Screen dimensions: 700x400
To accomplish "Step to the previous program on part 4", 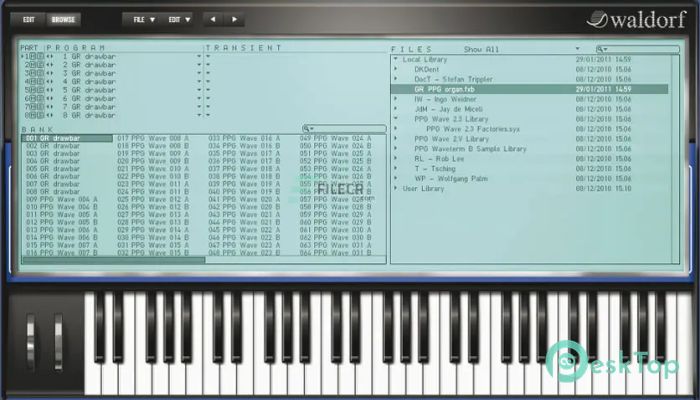I will [47, 82].
